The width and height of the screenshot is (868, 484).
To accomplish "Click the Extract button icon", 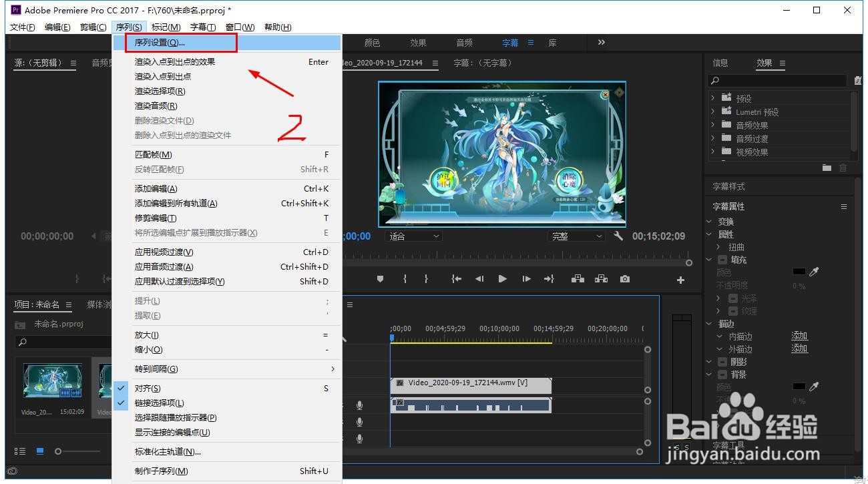I will [x=601, y=279].
